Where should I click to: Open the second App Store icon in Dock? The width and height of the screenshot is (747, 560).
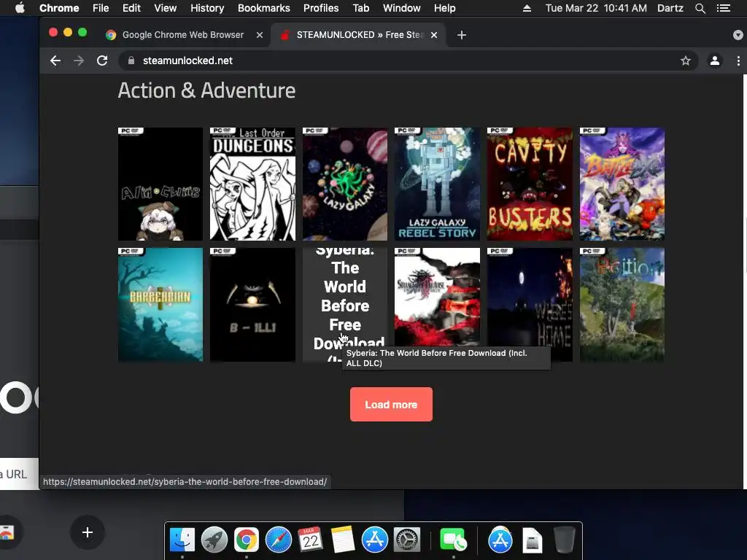click(x=500, y=540)
